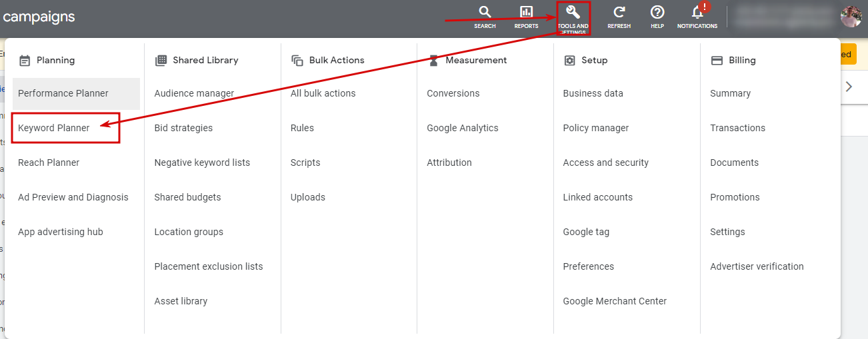The height and width of the screenshot is (339, 868).
Task: Select Placement exclusion lists
Action: click(209, 266)
